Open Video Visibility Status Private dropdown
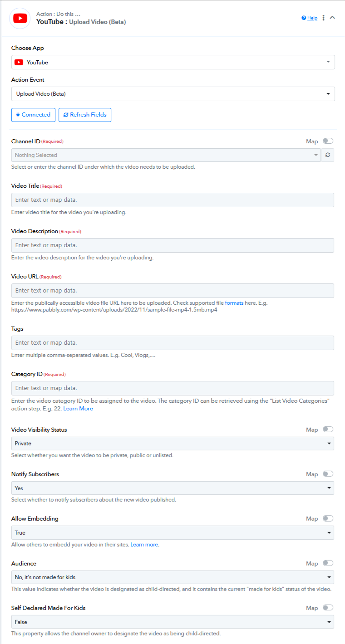The width and height of the screenshot is (345, 644). click(172, 443)
